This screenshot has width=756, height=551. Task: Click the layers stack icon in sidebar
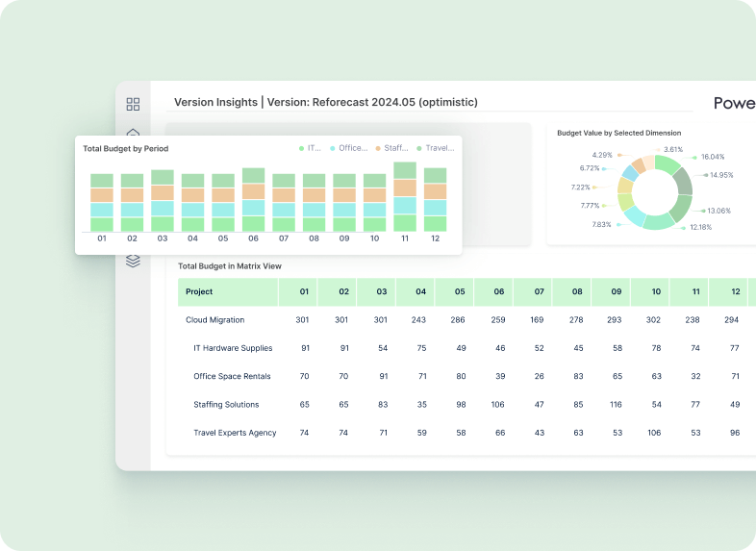coord(133,261)
